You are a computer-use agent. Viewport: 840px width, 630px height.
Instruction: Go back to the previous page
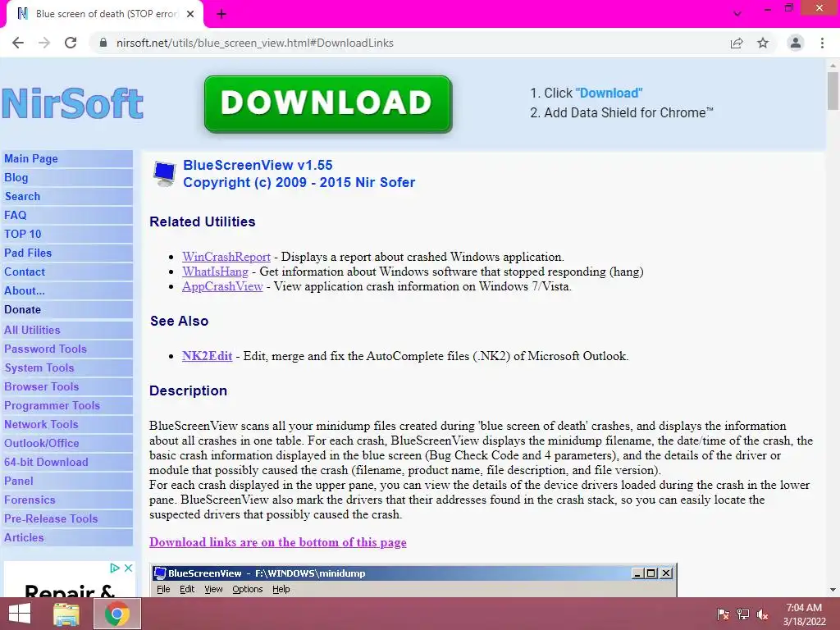pos(18,43)
